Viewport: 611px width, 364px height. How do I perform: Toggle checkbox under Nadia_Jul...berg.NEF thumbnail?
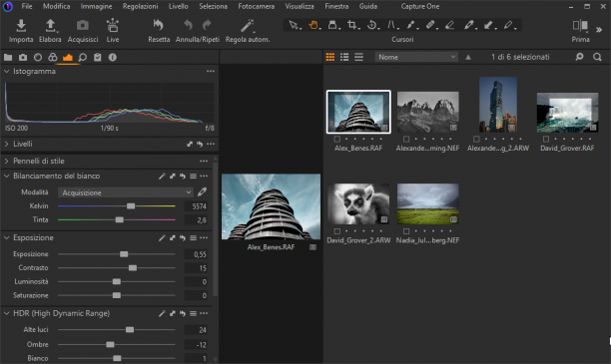[x=406, y=231]
